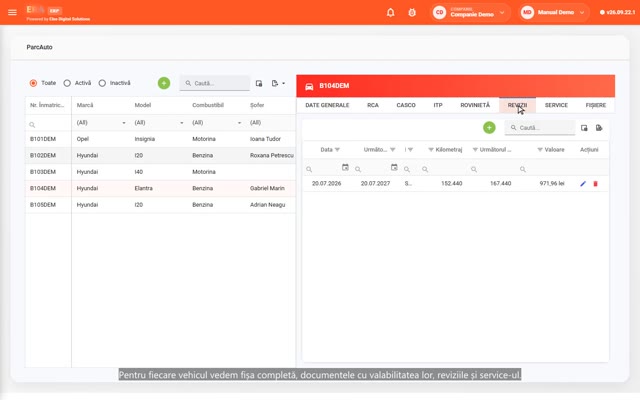Click the ParcAuto page title
The image size is (640, 400).
(39, 47)
